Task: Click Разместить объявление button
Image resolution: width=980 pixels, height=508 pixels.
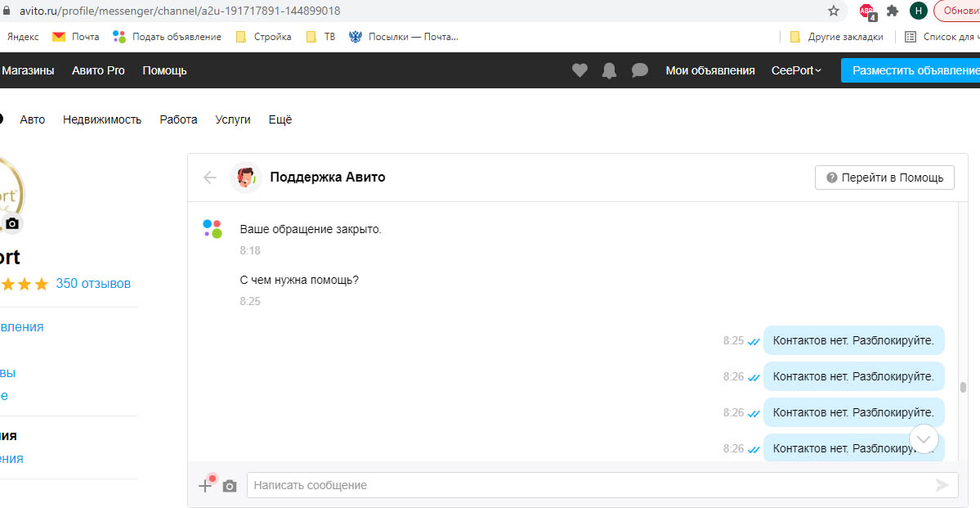Action: pyautogui.click(x=911, y=70)
